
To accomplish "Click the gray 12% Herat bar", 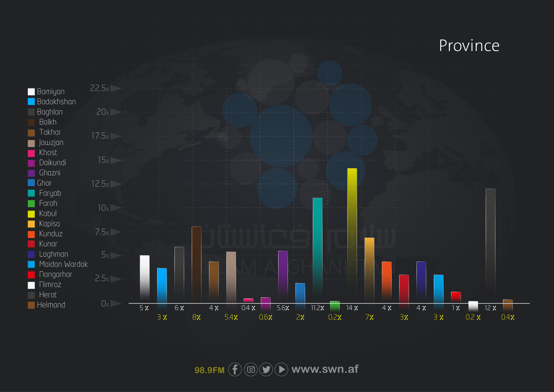I will click(x=490, y=241).
